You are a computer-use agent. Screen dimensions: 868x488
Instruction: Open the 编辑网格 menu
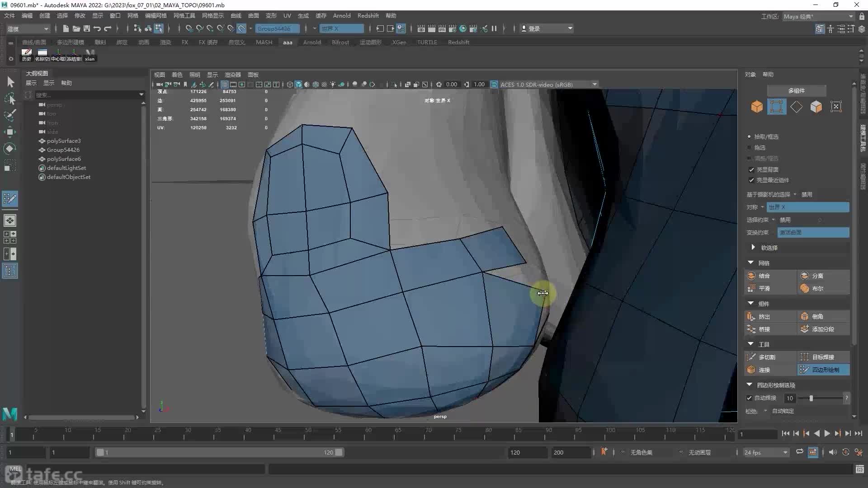156,16
